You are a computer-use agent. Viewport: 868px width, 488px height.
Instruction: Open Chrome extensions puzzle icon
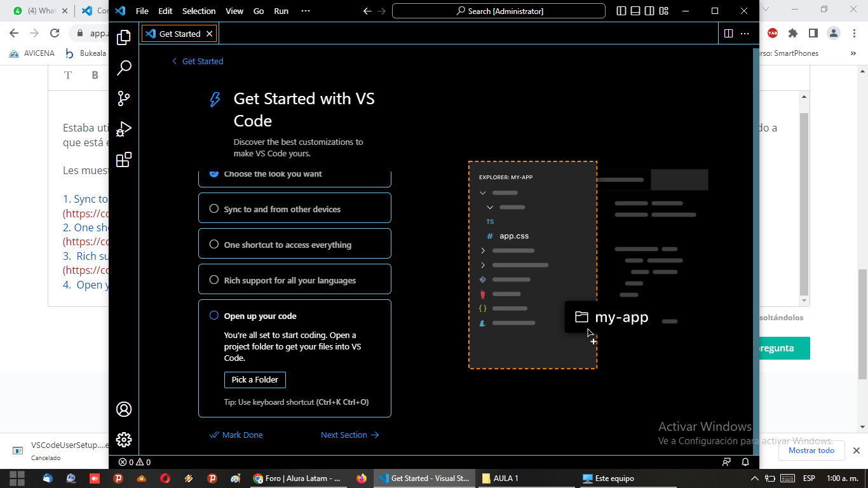point(792,33)
